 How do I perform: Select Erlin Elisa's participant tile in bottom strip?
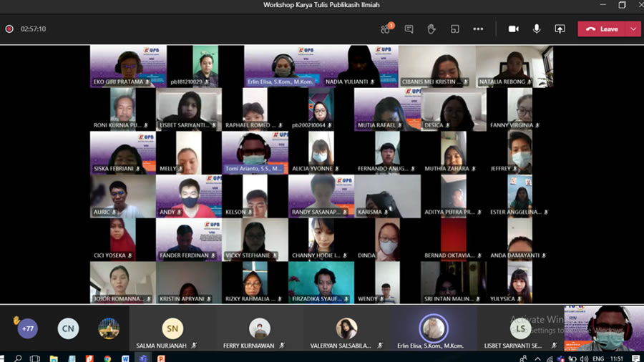pos(432,330)
